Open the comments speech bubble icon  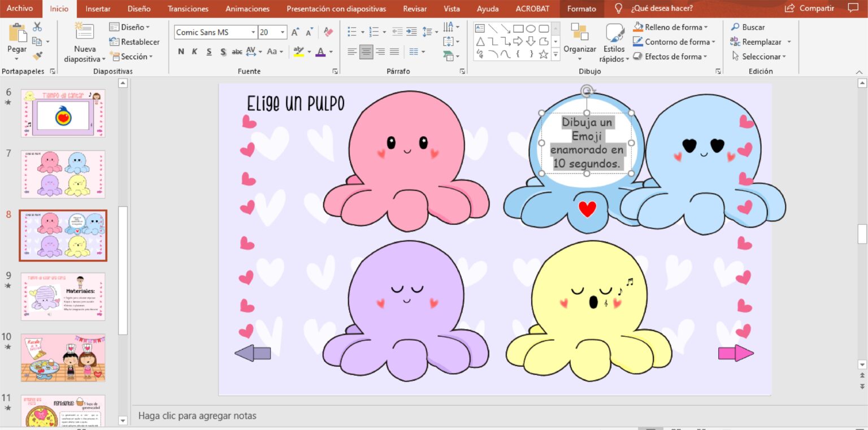[x=853, y=8]
